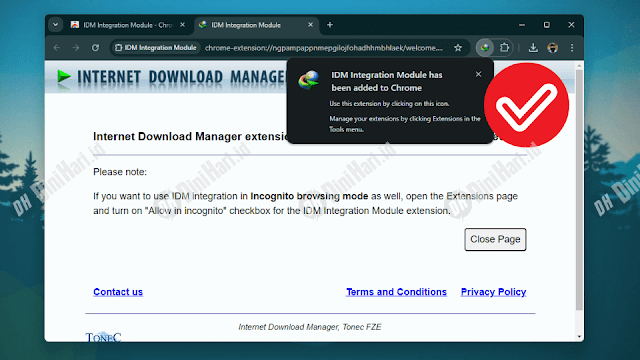640x360 pixels.
Task: Dismiss the extension added popup
Action: (478, 74)
